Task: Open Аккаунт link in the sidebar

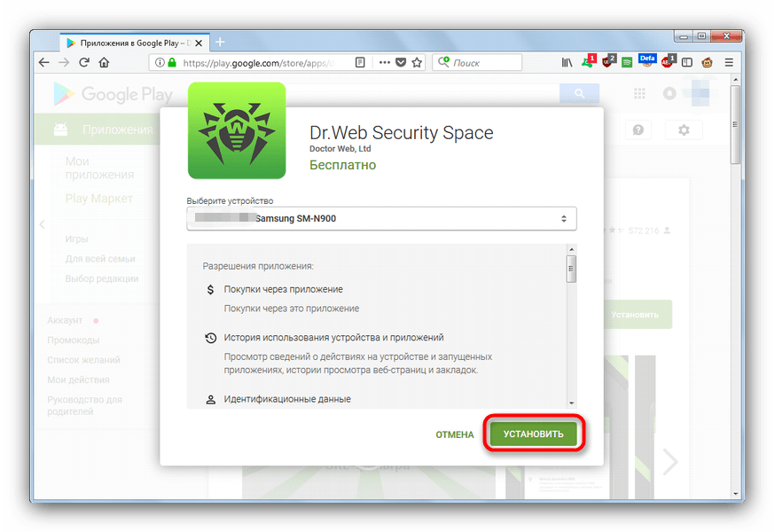Action: coord(65,320)
